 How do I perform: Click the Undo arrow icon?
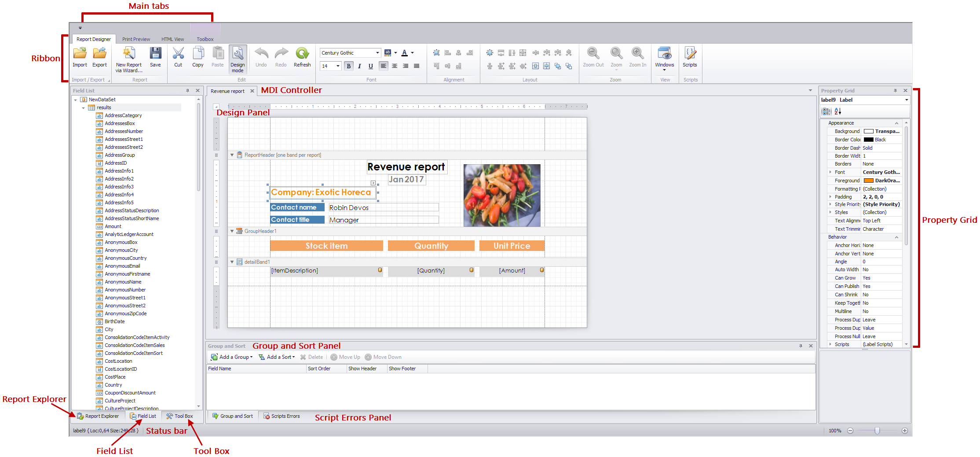261,54
